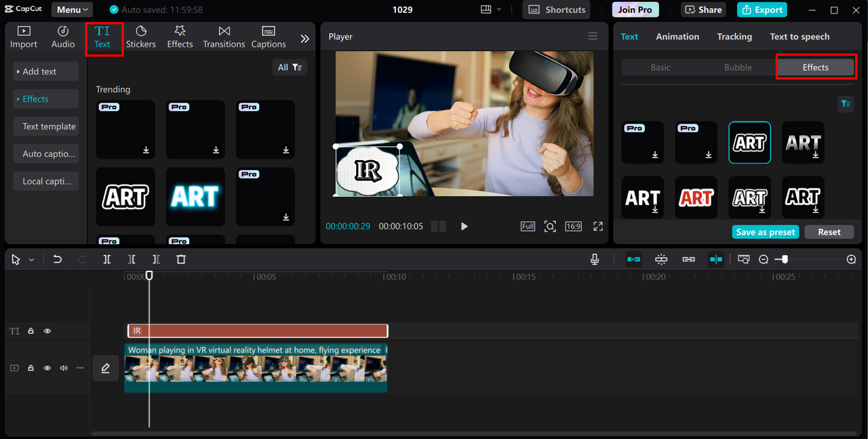Open keyboard Shortcuts
868x439 pixels.
[x=556, y=9]
